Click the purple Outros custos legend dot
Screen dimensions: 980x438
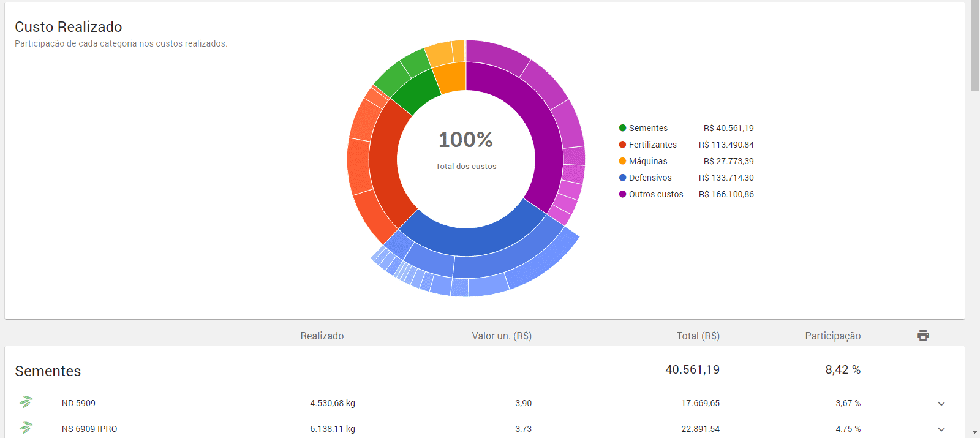click(x=622, y=194)
